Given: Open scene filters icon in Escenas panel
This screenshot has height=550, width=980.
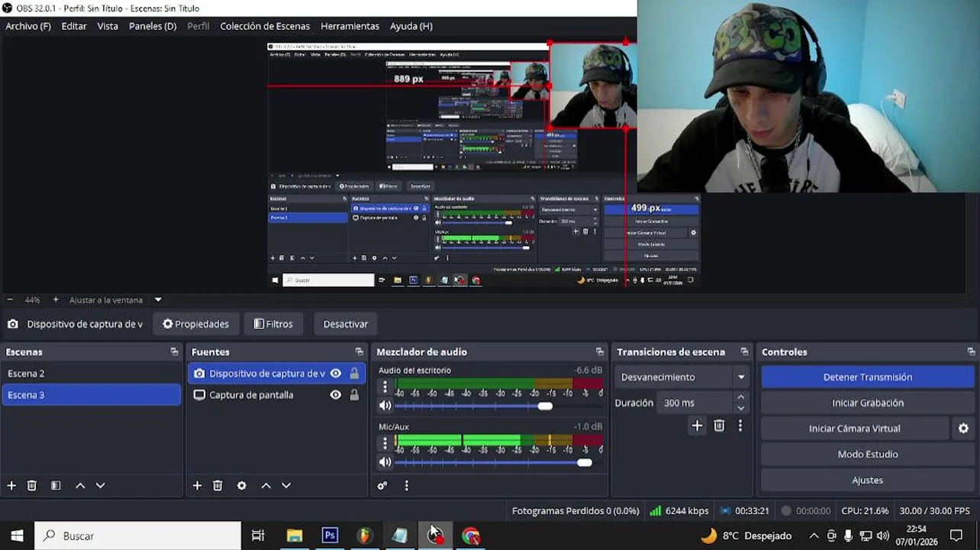Looking at the screenshot, I should tap(56, 485).
